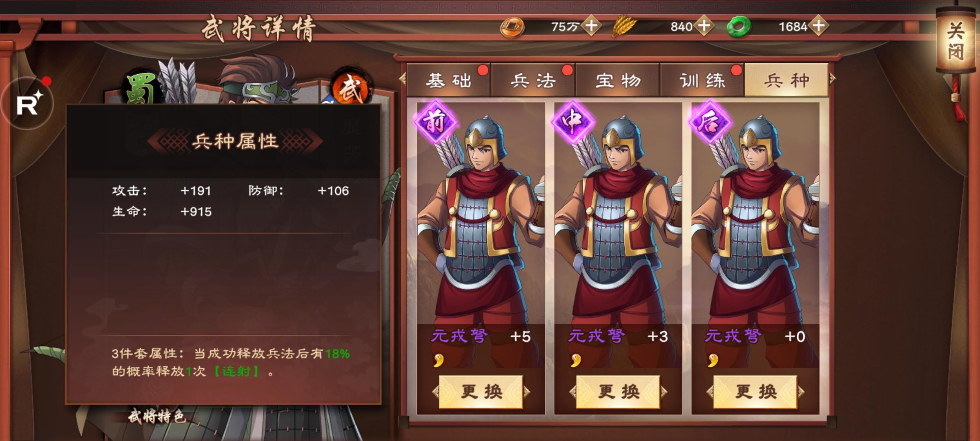Viewport: 980px width, 441px height.
Task: Select the purple 前 front-row badge
Action: click(x=435, y=122)
